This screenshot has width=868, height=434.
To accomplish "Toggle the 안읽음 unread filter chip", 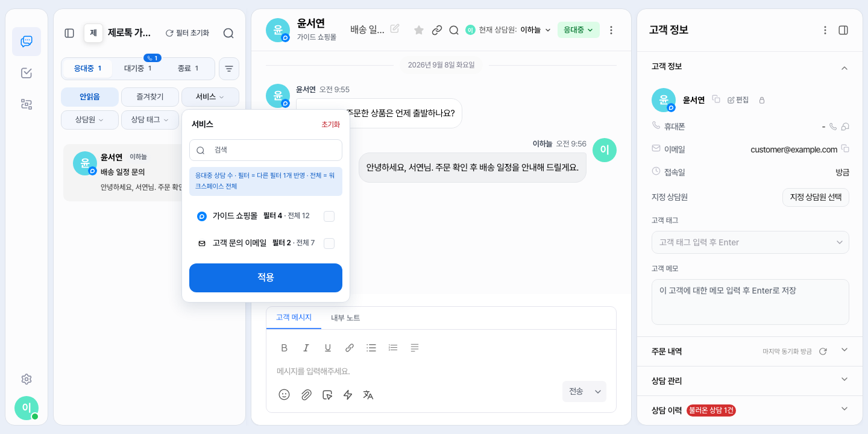I will (x=90, y=97).
